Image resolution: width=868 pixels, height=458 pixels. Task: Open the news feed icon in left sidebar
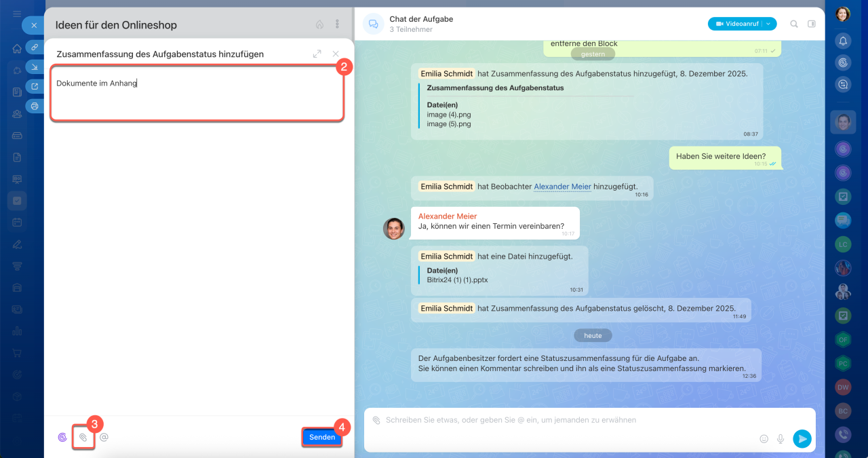(x=17, y=92)
